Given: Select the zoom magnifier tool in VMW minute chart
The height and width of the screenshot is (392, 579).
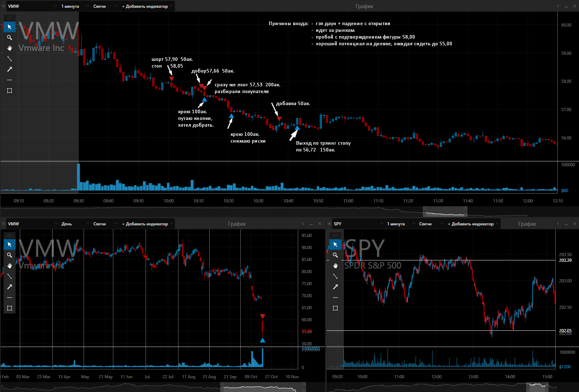Looking at the screenshot, I should pos(10,38).
